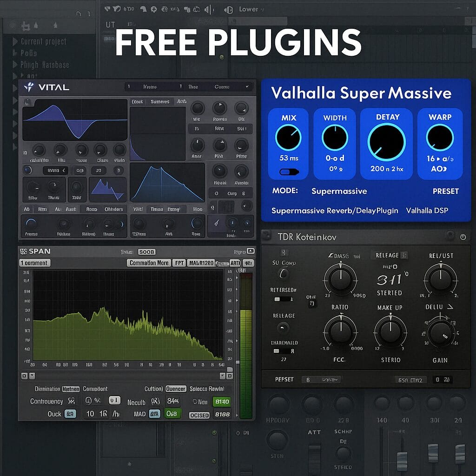Toggle the Hietnen option in SPAN

(71, 389)
